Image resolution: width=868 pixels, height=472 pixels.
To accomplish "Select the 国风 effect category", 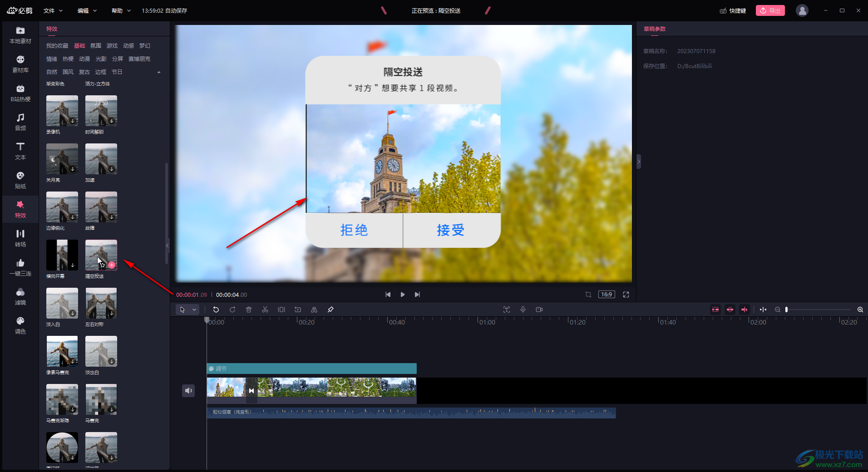I will (68, 72).
